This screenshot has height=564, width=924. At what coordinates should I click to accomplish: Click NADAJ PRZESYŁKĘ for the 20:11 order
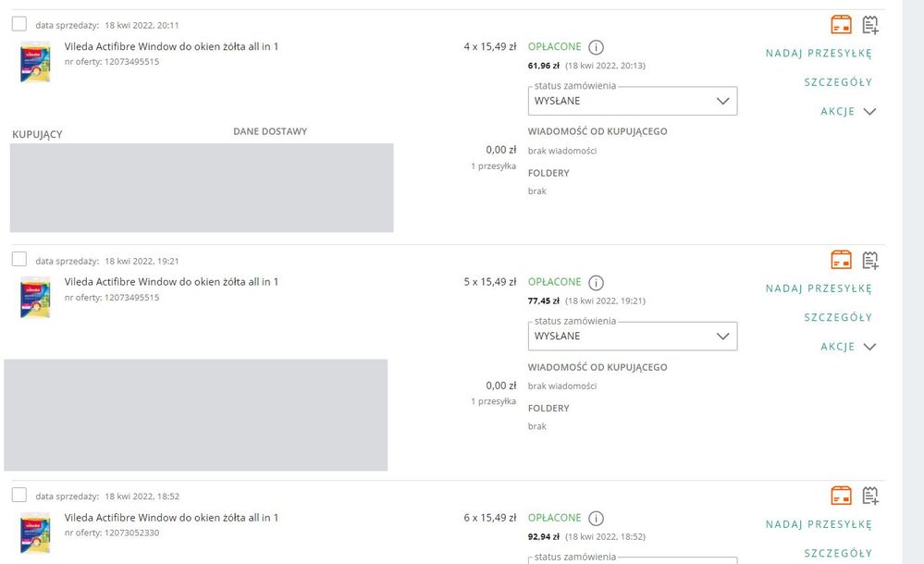(819, 53)
